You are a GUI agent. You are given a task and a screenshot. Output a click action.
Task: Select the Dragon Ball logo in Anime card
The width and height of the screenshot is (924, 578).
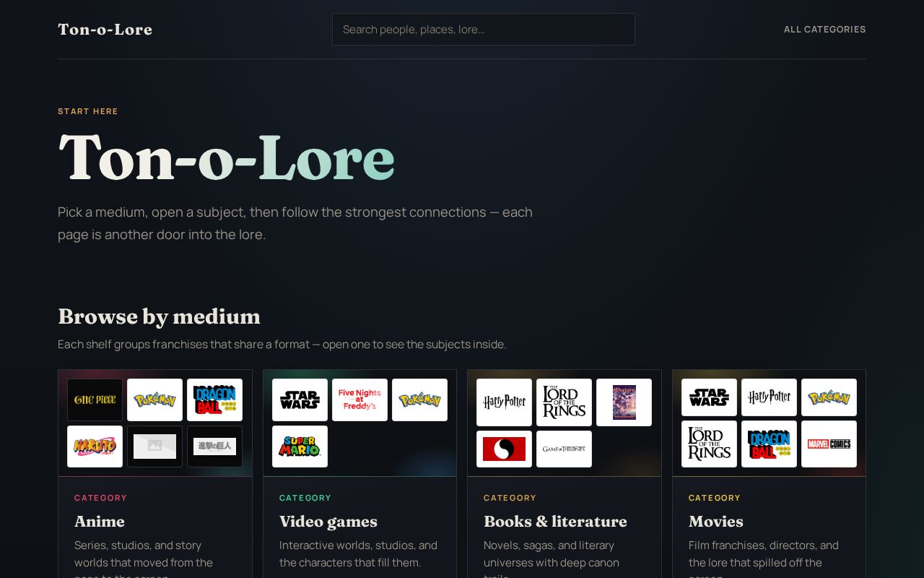(x=215, y=400)
